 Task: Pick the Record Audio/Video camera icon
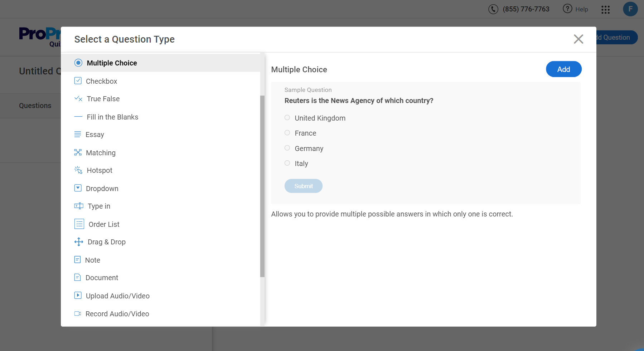point(77,314)
